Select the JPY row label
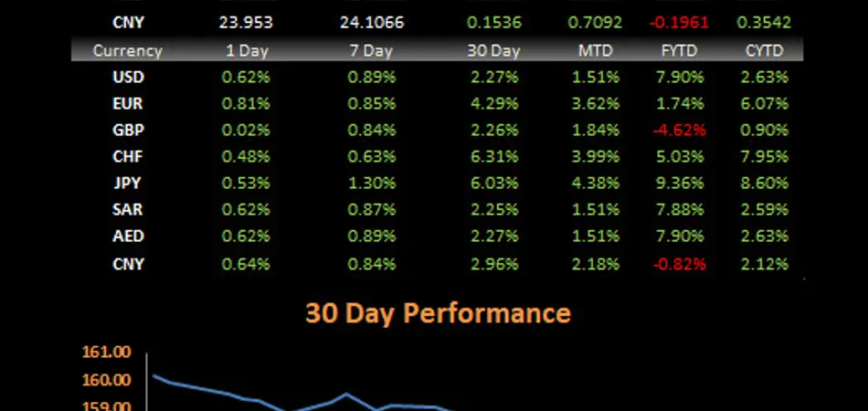 (x=127, y=184)
